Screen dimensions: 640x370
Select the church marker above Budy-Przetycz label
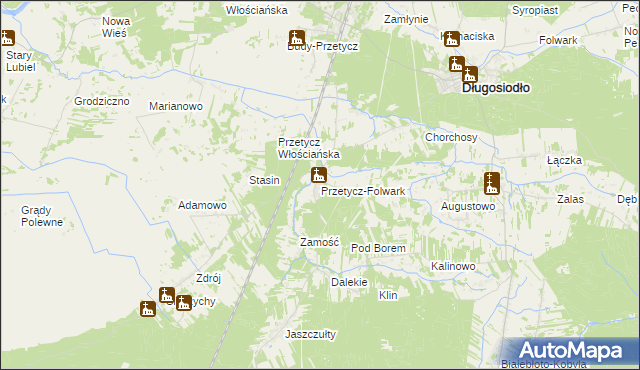click(x=297, y=38)
